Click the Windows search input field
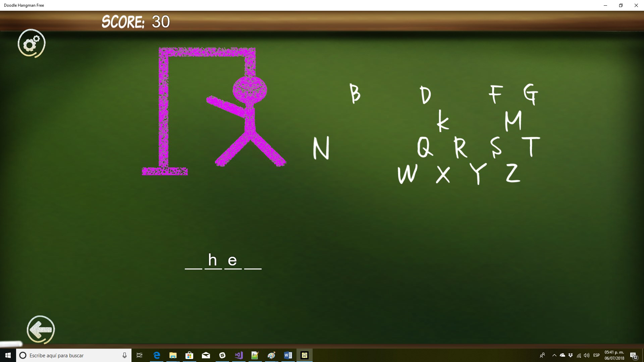Viewport: 644px width, 362px height. tap(74, 355)
